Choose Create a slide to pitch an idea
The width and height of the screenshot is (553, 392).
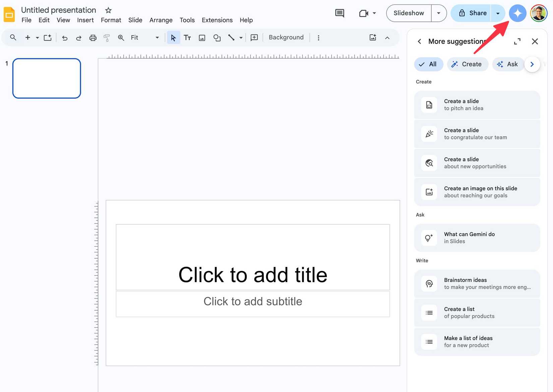point(477,105)
